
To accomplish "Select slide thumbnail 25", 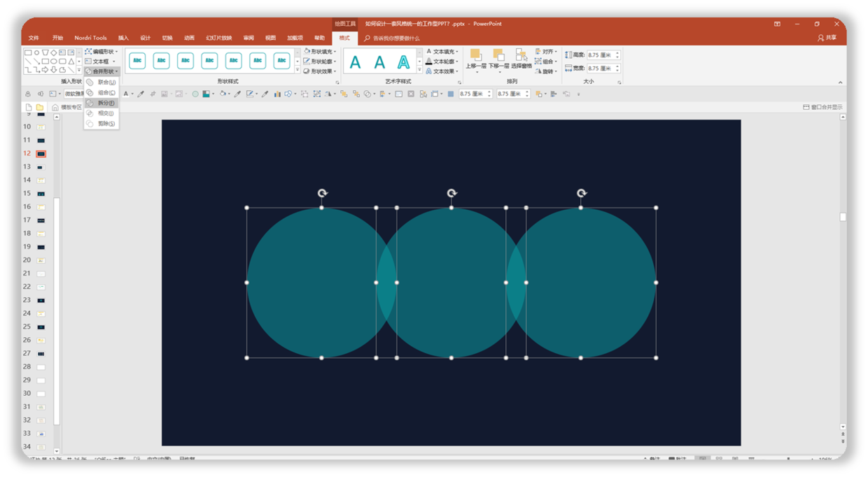I will 41,327.
